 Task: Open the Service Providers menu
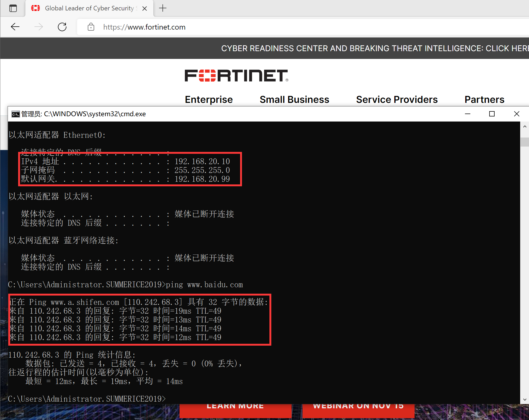coord(397,99)
